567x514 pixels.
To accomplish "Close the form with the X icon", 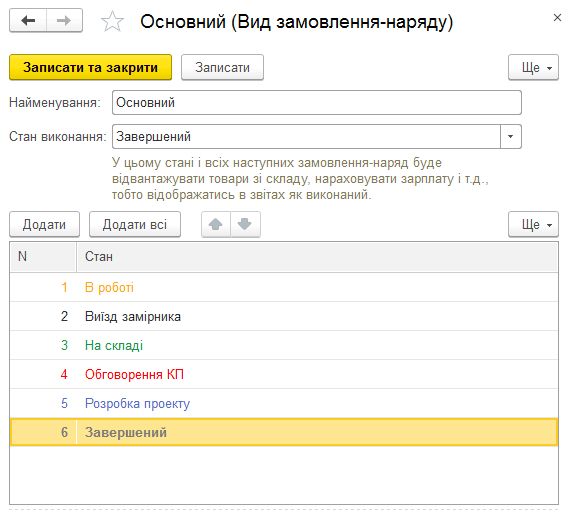I will click(x=557, y=17).
